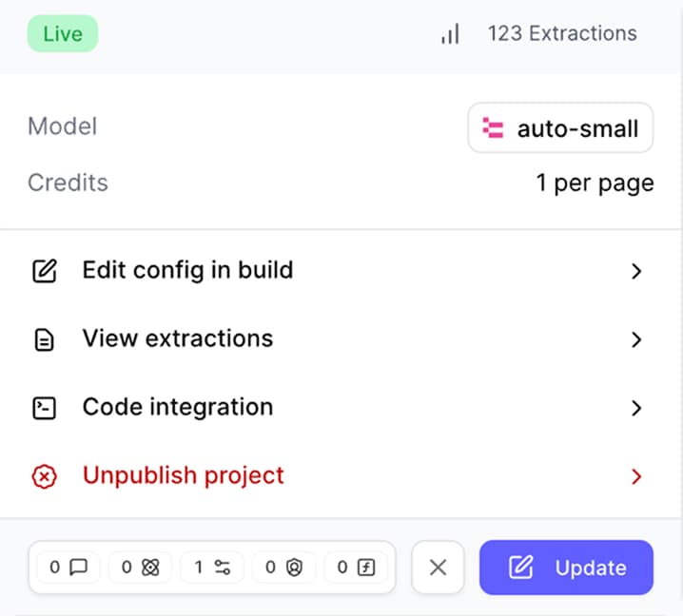Click the bar chart extractions icon

(450, 34)
